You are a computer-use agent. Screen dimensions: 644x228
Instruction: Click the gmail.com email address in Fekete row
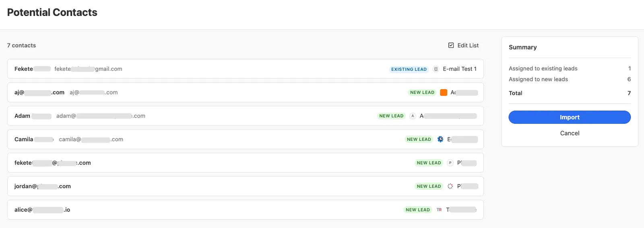point(88,69)
